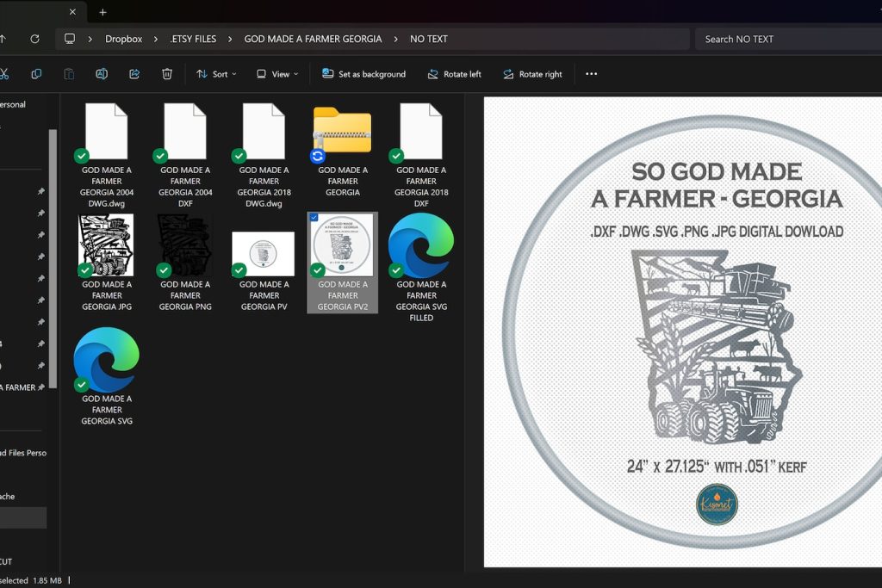Expand the View options dropdown

click(x=277, y=74)
